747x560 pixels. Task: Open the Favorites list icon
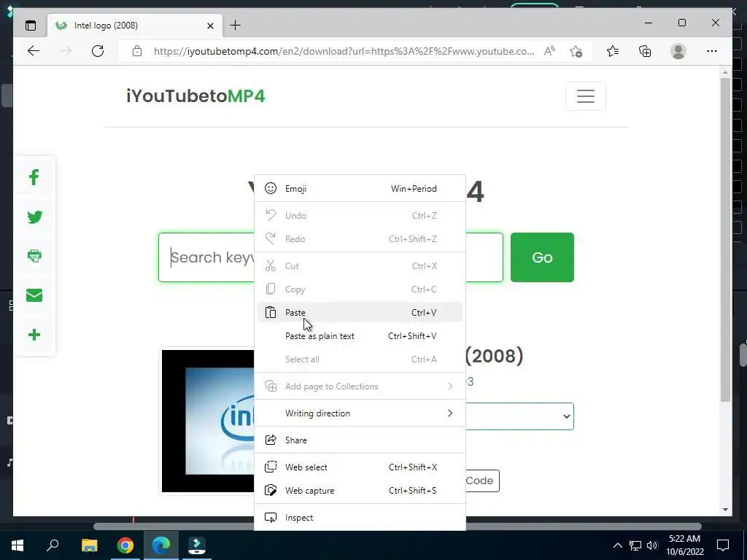point(613,51)
